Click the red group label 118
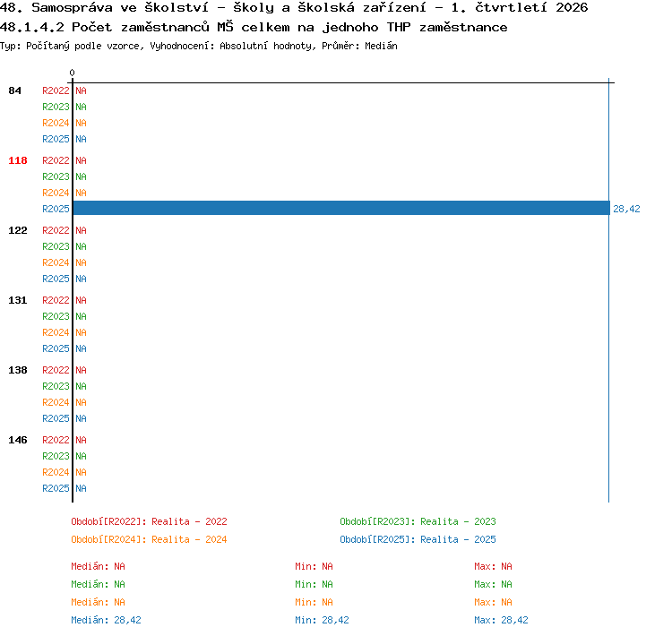The height and width of the screenshot is (636, 672). tap(18, 160)
